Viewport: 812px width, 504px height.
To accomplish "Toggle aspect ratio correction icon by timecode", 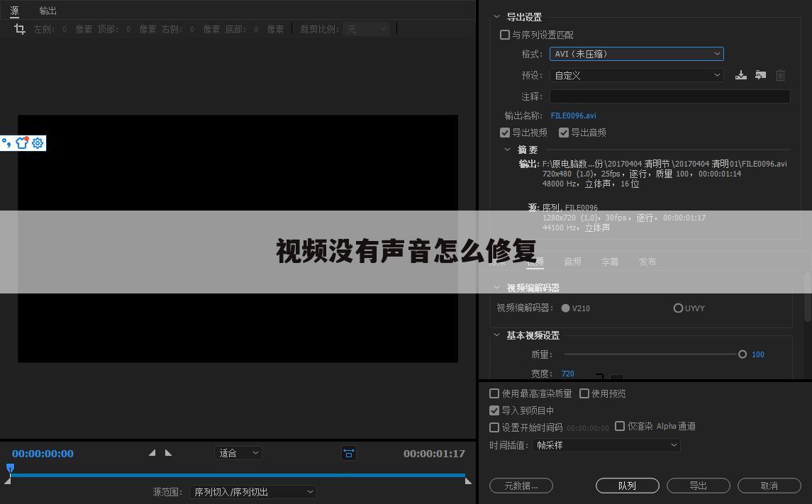I will [x=349, y=453].
